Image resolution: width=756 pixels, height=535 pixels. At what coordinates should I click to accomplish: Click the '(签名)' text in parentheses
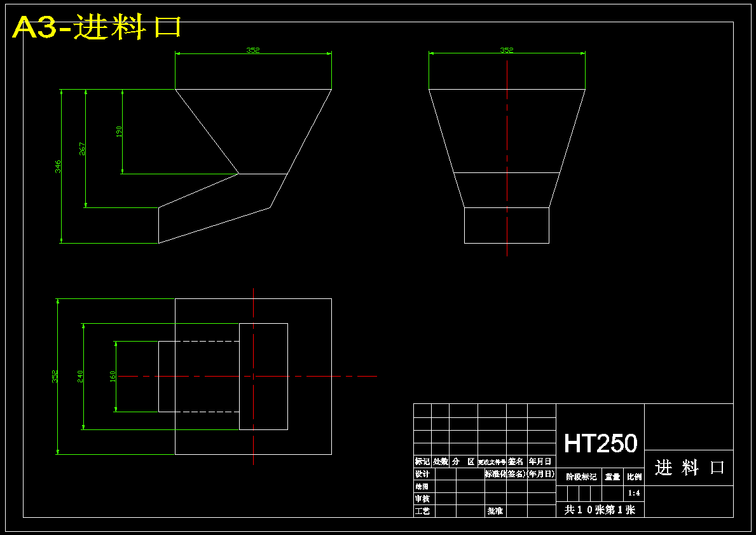[516, 474]
